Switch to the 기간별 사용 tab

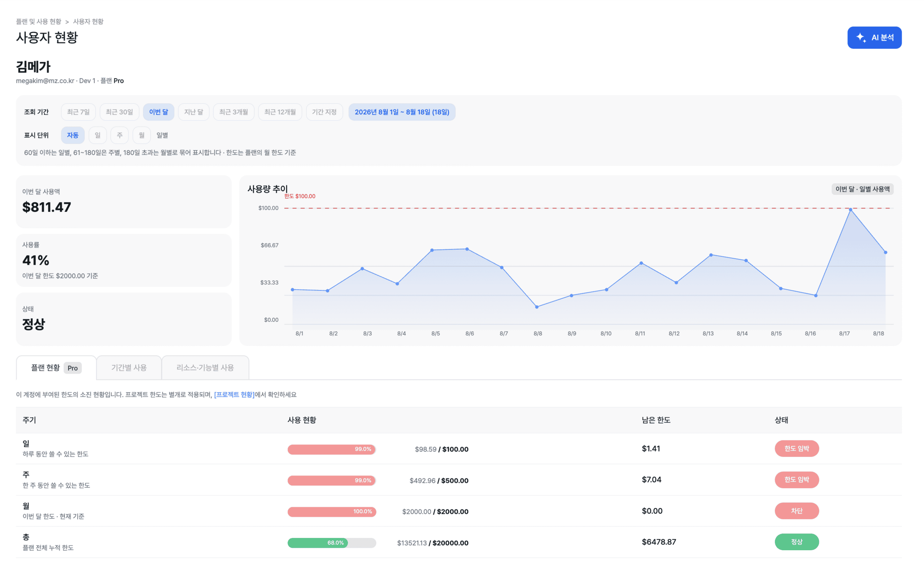tap(129, 368)
